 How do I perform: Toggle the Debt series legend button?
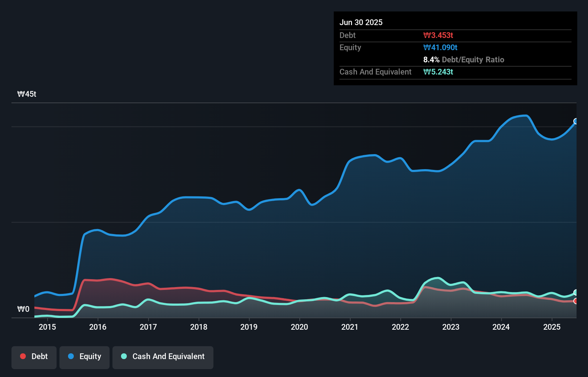click(34, 357)
